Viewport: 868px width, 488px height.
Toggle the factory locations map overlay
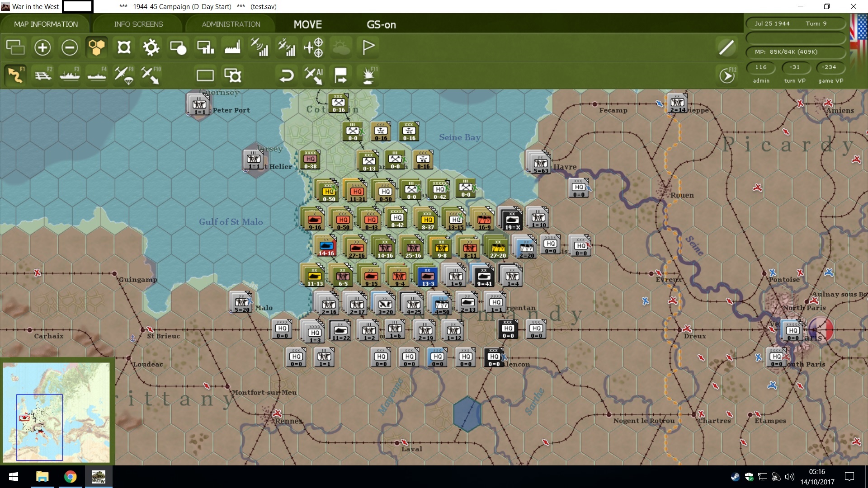[x=232, y=47]
